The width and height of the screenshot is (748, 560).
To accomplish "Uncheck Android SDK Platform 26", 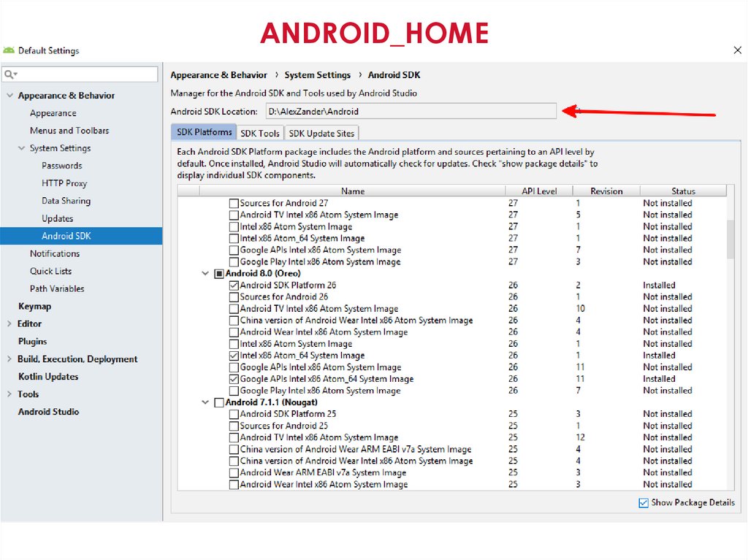I will (x=234, y=285).
